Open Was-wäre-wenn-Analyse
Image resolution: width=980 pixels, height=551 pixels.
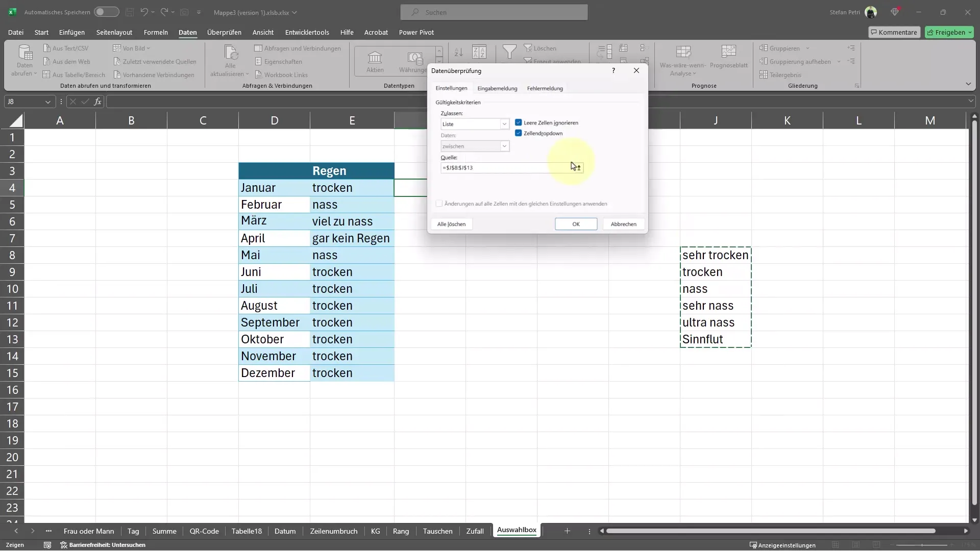pyautogui.click(x=683, y=61)
